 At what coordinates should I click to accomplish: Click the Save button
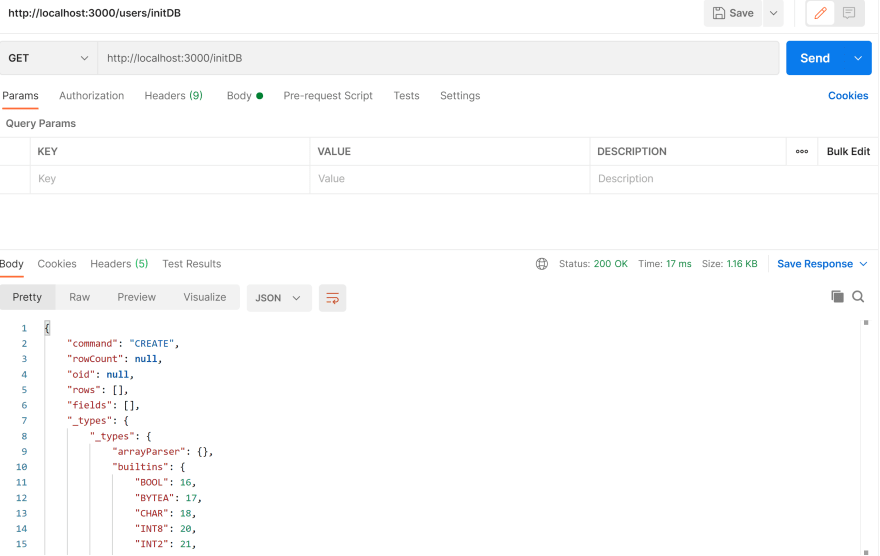pyautogui.click(x=733, y=13)
